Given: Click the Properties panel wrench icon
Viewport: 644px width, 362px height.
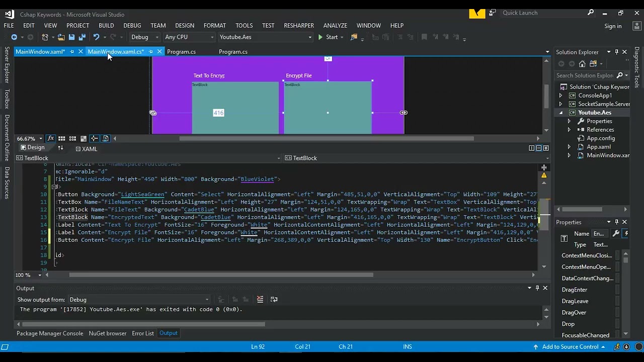Looking at the screenshot, I should pyautogui.click(x=616, y=233).
